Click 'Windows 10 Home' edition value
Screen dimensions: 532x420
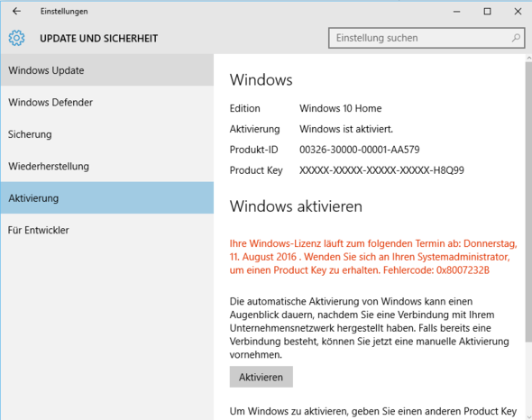[x=340, y=108]
